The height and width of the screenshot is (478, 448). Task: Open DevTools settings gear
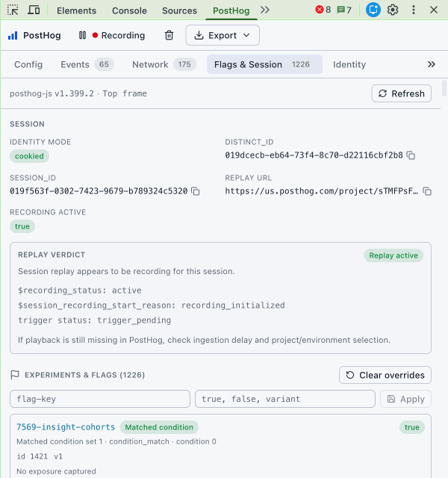tap(393, 10)
